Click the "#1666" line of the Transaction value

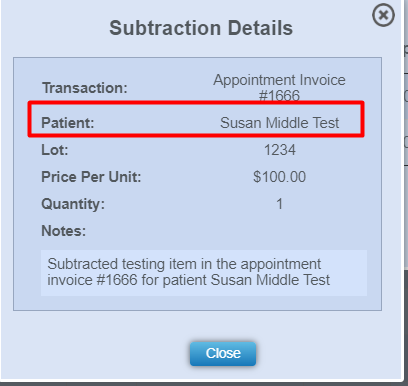pos(279,96)
